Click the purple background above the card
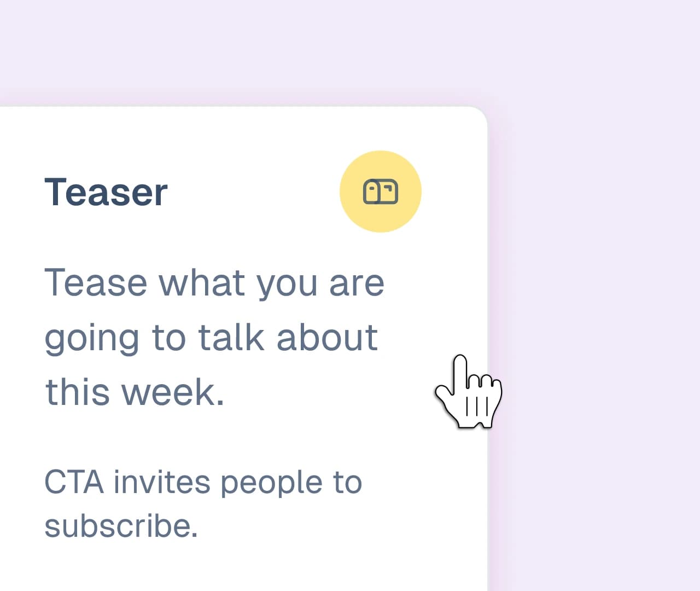700x591 pixels. (273, 49)
